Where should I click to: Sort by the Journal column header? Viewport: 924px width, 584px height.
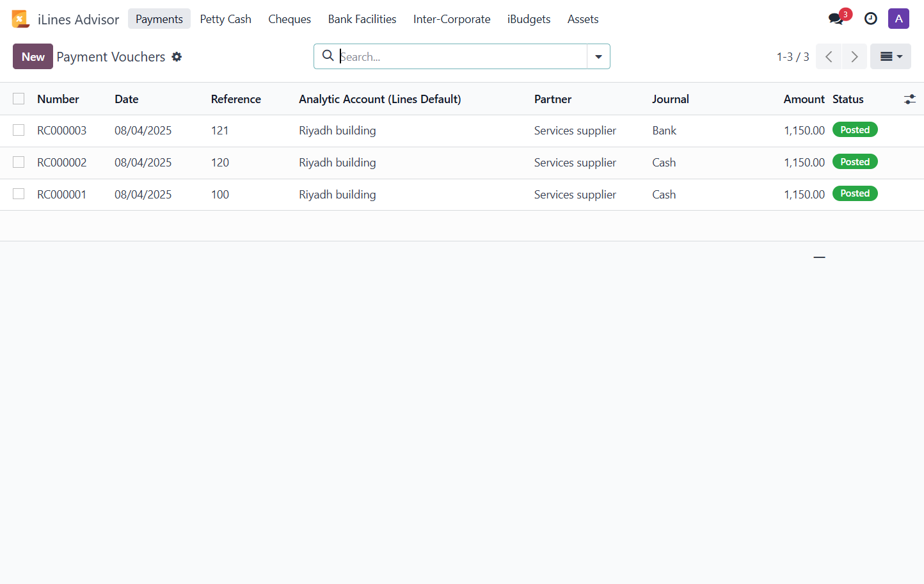[x=671, y=99]
